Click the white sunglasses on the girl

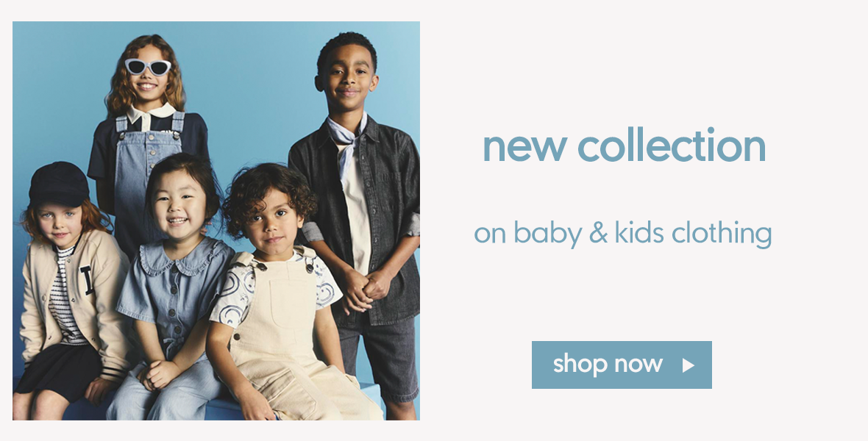pos(148,67)
